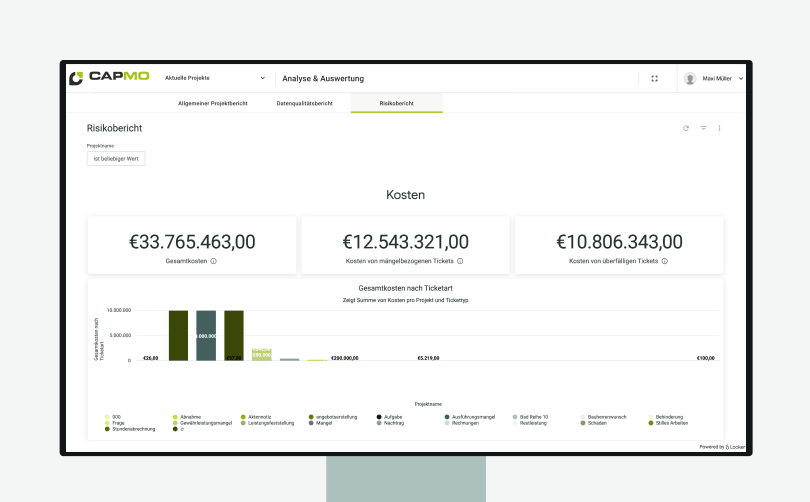The width and height of the screenshot is (810, 502).
Task: Select the Risikobericht tab
Action: pos(397,103)
